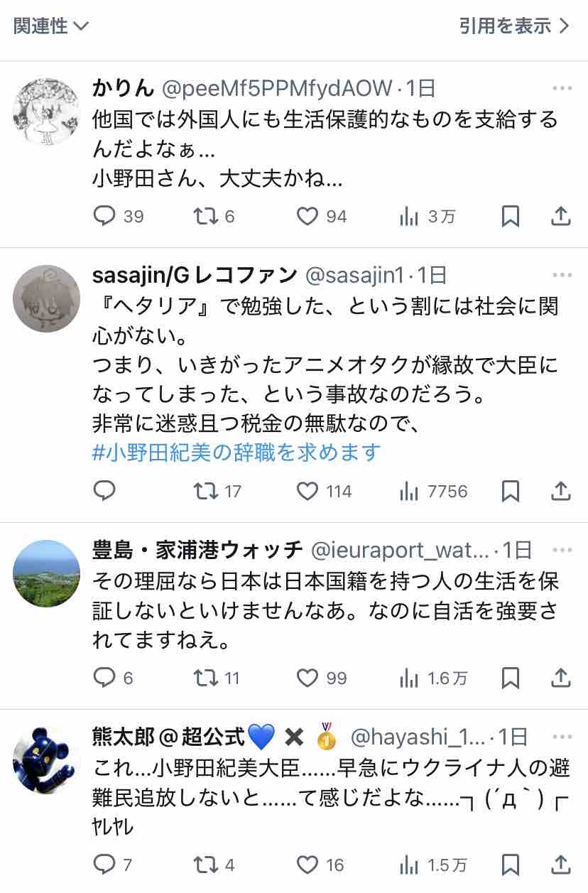Share the 豊島・家浦港ウォッチ post
Screen dimensions: 588x893
coord(561,678)
